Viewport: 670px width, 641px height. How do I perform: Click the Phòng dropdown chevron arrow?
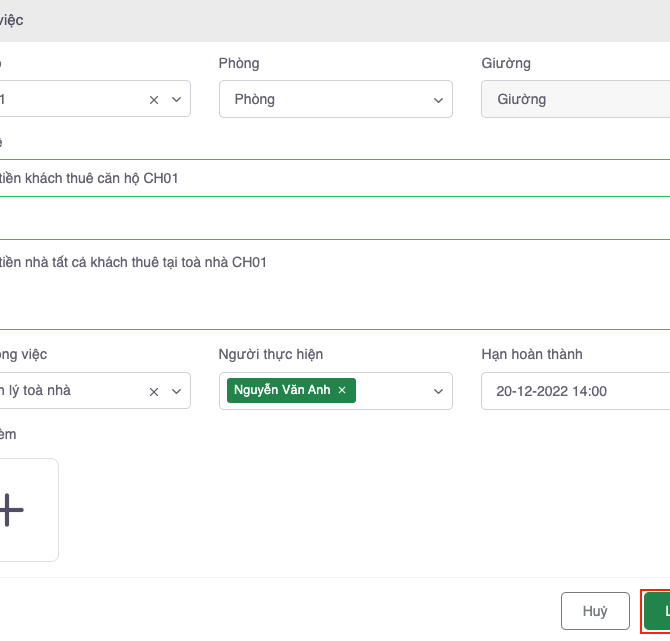(438, 100)
